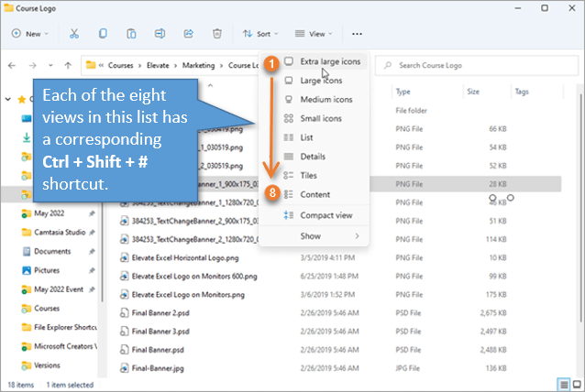Screen dimensions: 585x392
Task: Click the Search Course Logo box
Action: tap(475, 65)
